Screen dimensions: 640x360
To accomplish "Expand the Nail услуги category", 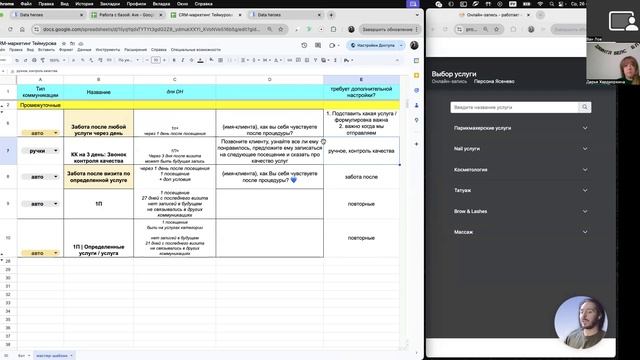I will [x=521, y=149].
